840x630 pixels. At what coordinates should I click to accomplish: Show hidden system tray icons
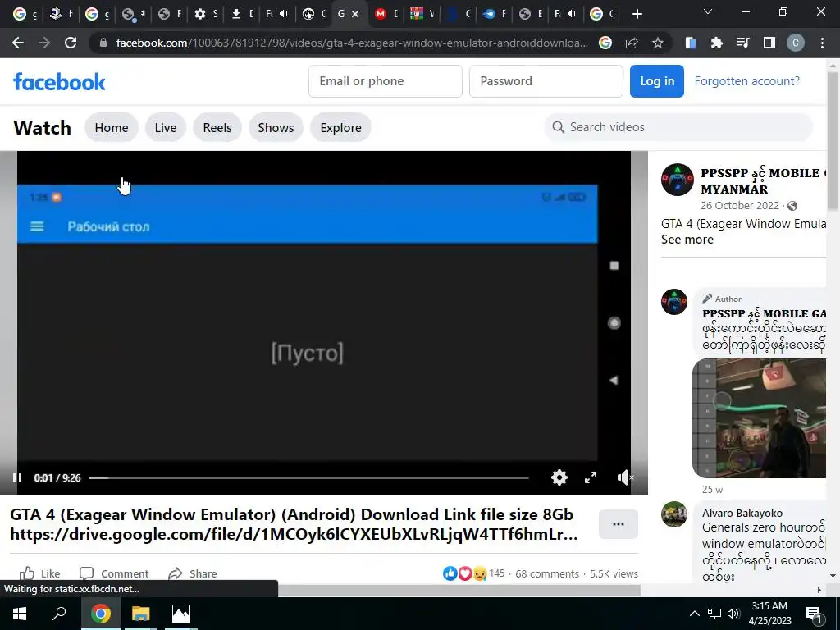tap(694, 614)
